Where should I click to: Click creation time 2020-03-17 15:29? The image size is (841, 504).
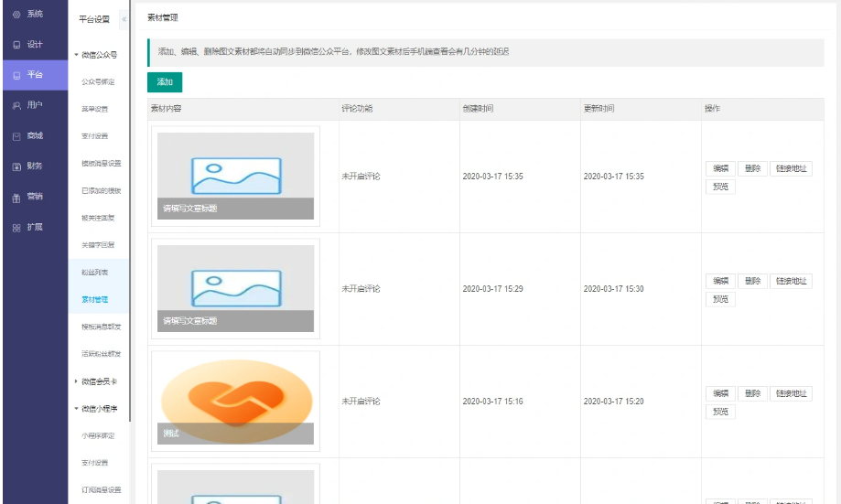tap(493, 289)
